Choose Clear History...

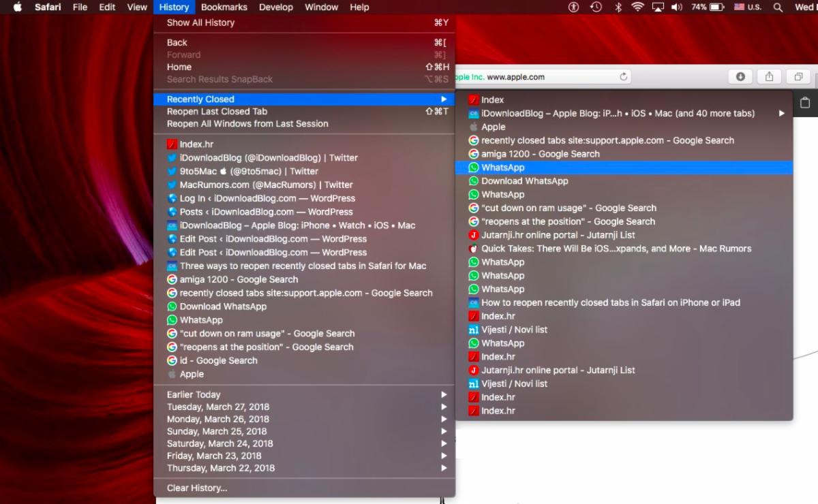pyautogui.click(x=305, y=488)
